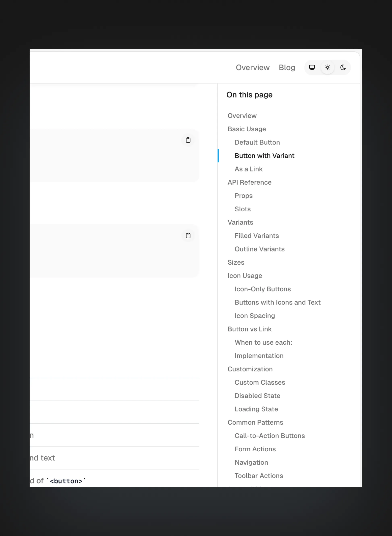
Task: Select Props under API Reference
Action: tap(244, 196)
